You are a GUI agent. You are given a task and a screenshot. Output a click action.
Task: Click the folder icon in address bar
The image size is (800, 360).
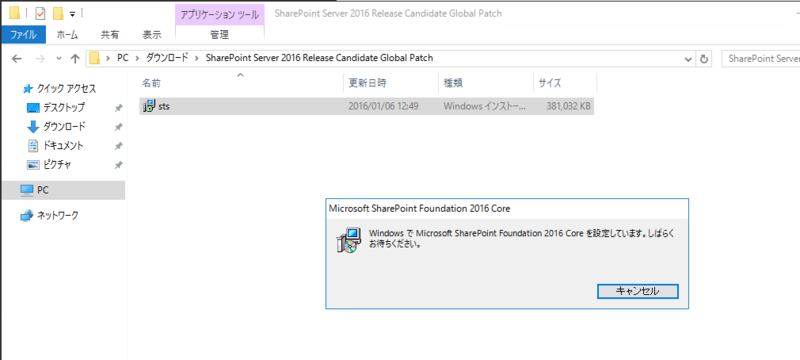click(x=94, y=58)
